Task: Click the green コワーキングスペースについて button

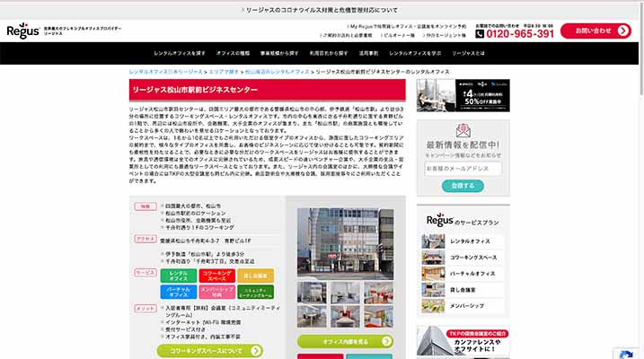Action: [x=210, y=351]
